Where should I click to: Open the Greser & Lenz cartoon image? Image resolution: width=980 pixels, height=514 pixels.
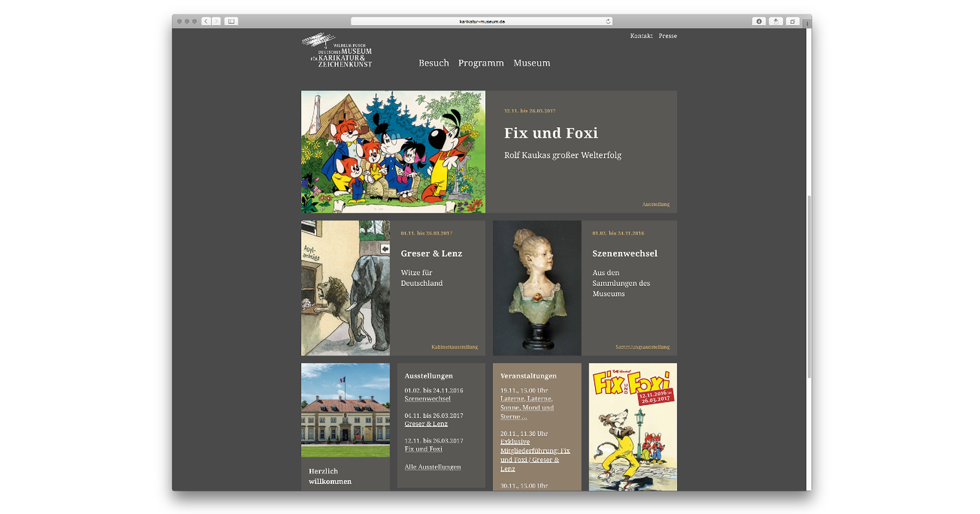(x=346, y=288)
